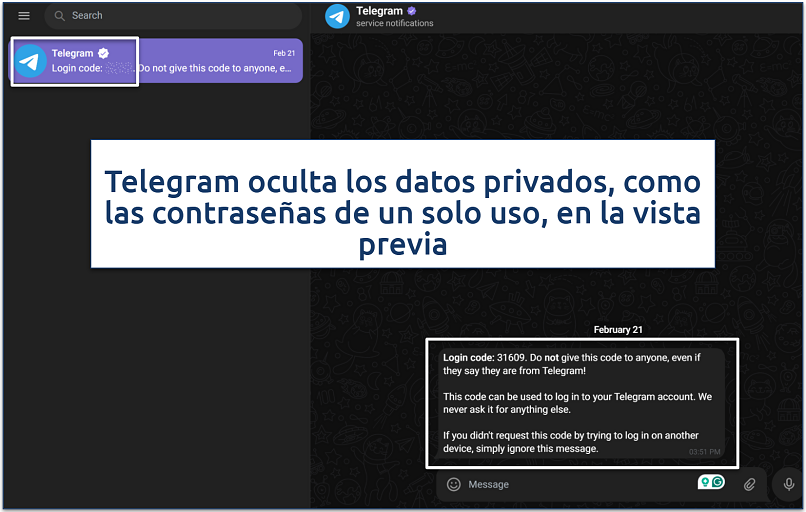Image resolution: width=806 pixels, height=512 pixels.
Task: Click the magnifier icon in search bar
Action: (60, 16)
